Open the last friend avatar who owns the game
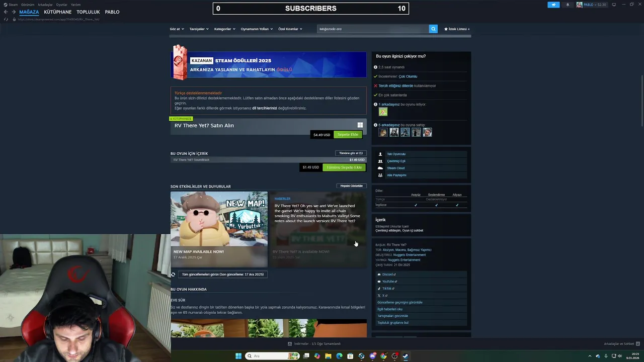Viewport: 644px width, 362px height. [427, 132]
